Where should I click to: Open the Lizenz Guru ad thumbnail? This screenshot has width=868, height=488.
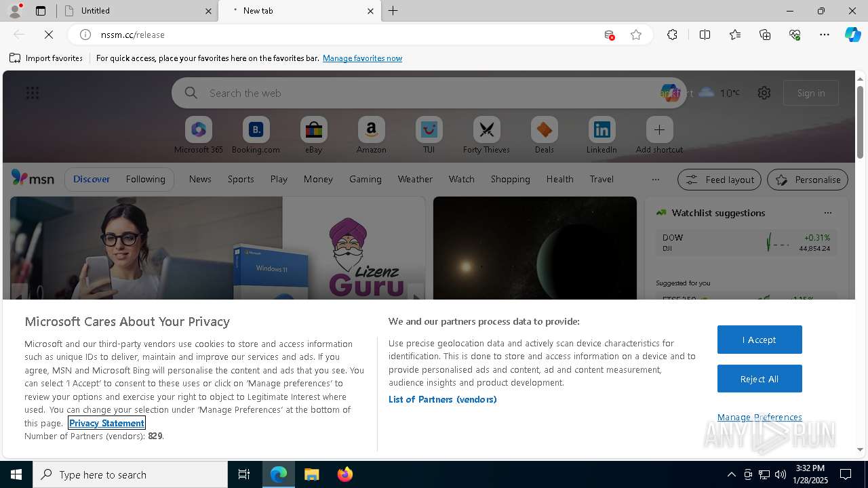pos(218,248)
